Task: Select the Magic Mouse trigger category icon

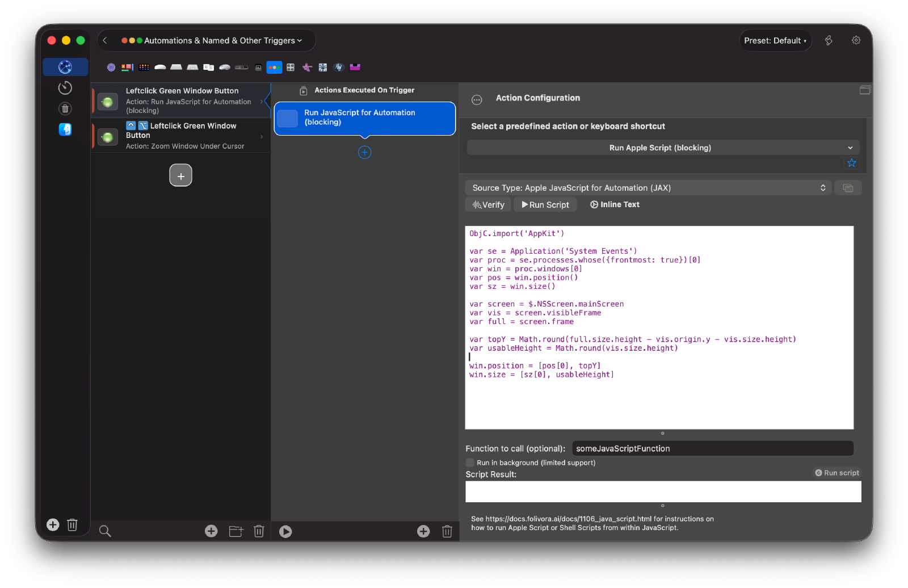Action: click(x=161, y=67)
